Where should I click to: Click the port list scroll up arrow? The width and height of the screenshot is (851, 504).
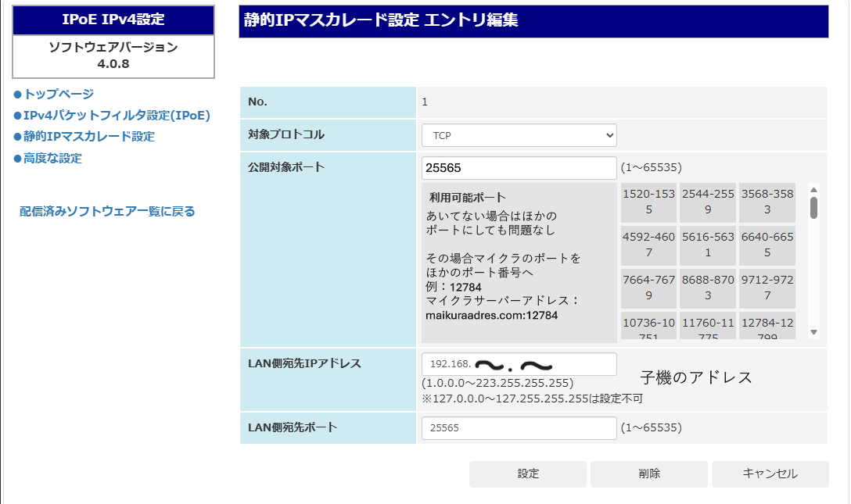tap(813, 190)
